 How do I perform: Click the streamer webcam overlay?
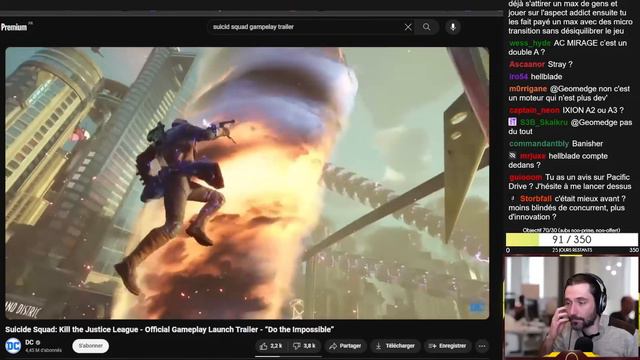coord(571,308)
